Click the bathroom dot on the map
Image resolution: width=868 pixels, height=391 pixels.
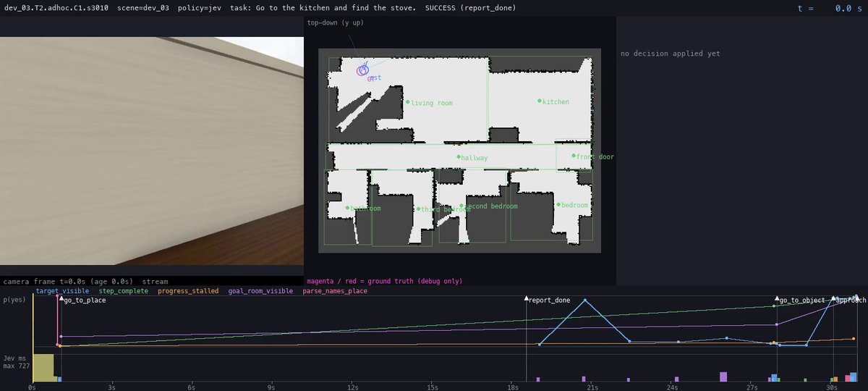(347, 208)
